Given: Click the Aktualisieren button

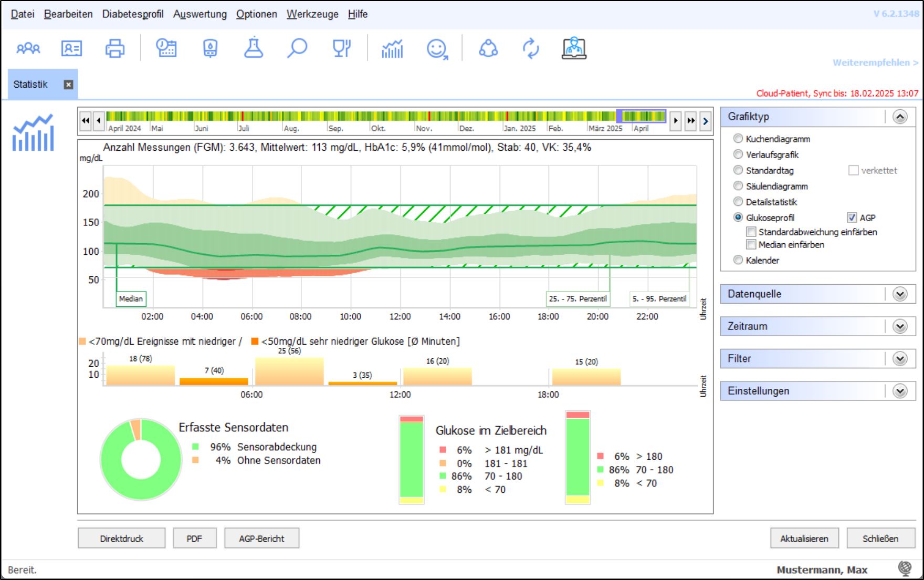Looking at the screenshot, I should [804, 538].
